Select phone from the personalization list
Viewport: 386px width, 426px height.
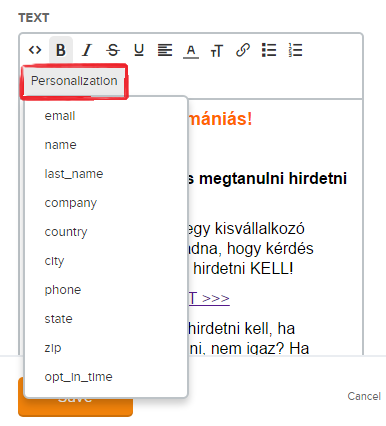tap(63, 290)
